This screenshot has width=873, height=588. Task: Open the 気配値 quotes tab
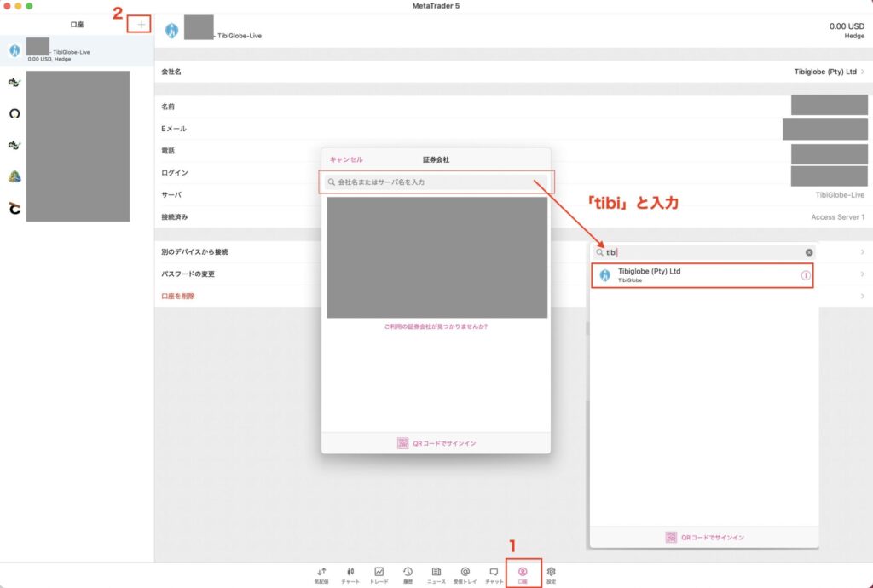(321, 575)
